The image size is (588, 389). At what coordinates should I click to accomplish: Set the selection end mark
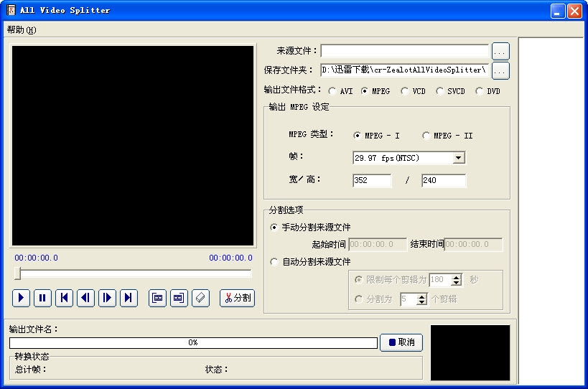(179, 298)
